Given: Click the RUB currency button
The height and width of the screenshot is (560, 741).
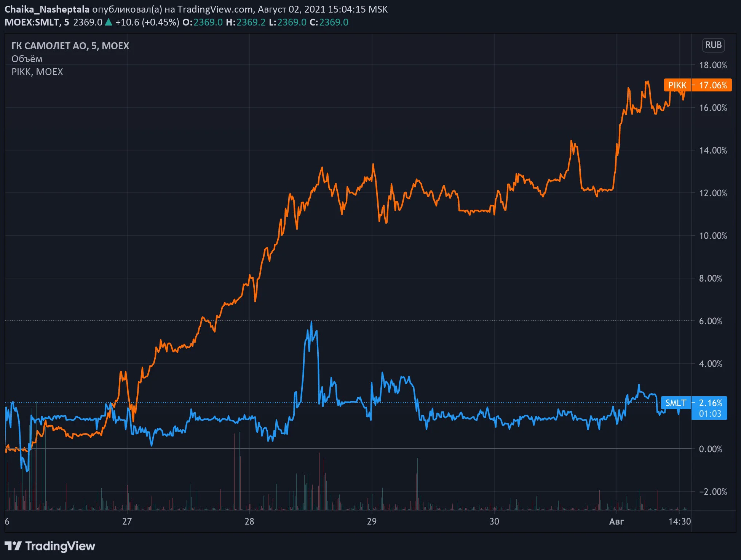Looking at the screenshot, I should tap(713, 45).
